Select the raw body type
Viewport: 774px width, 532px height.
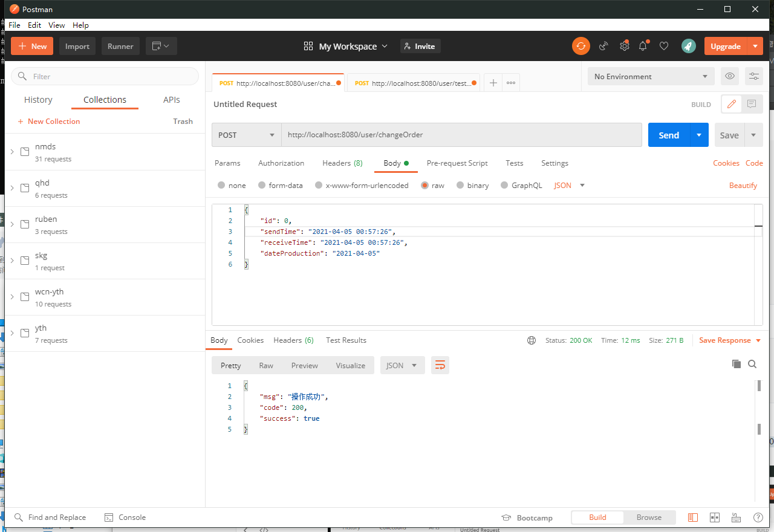425,186
